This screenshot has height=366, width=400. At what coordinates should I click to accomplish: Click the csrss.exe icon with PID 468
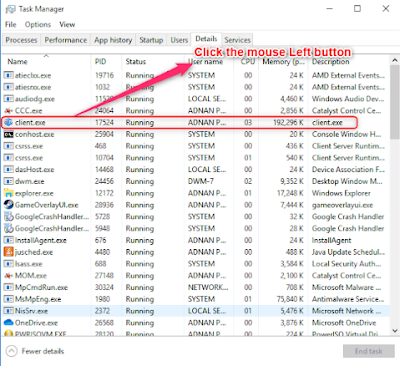tap(8, 146)
